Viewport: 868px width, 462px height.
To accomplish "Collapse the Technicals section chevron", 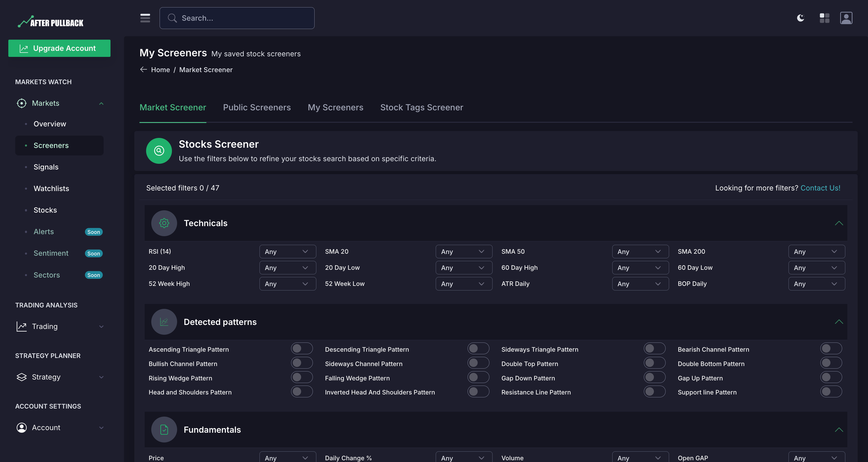I will point(839,223).
